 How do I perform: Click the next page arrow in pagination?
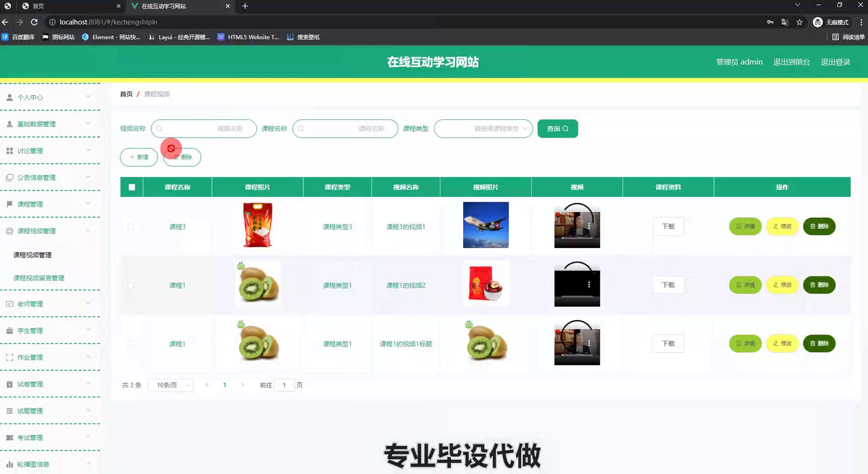coord(243,385)
